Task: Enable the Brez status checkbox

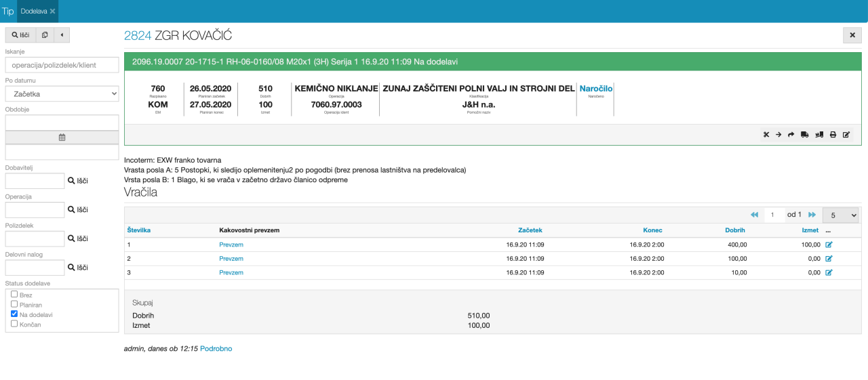Action: click(14, 295)
